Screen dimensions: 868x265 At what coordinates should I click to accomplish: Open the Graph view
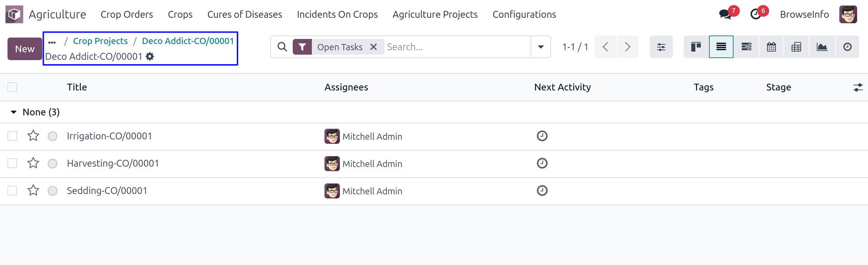click(822, 47)
